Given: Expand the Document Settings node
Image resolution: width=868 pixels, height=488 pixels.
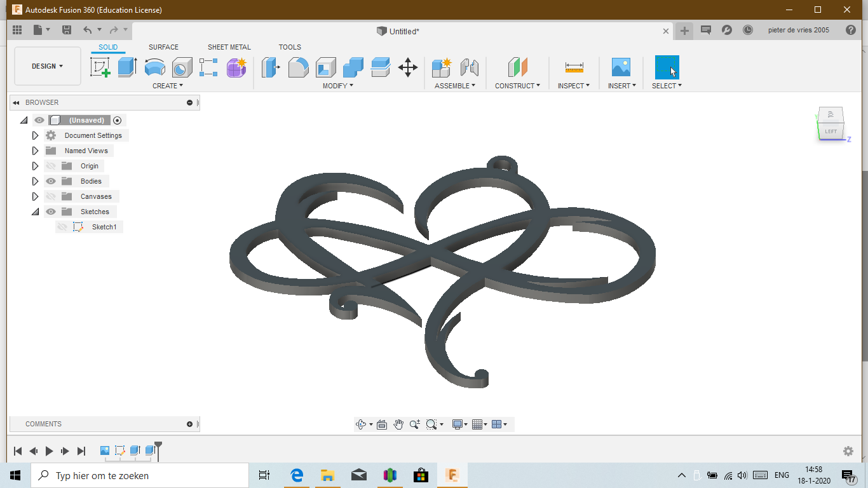Looking at the screenshot, I should click(x=36, y=135).
